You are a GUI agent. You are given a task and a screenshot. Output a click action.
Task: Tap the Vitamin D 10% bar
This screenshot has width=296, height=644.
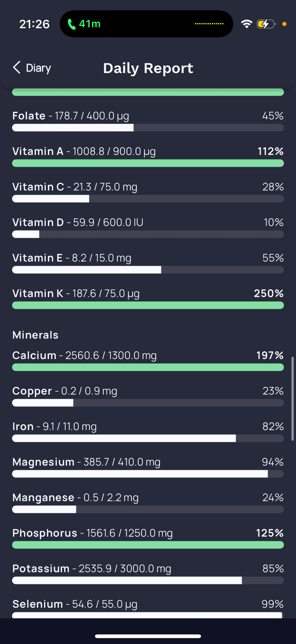tap(148, 234)
